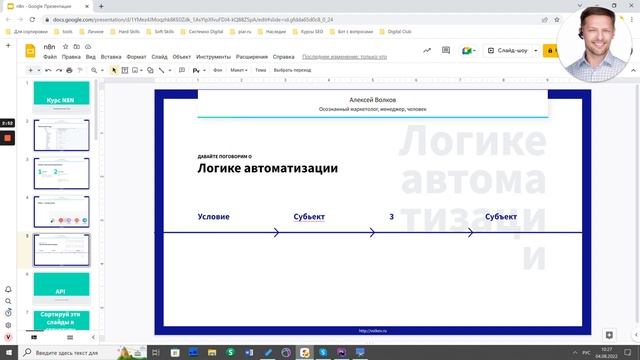This screenshot has height=360, width=640.
Task: Select the Логике автоматизации title text
Action: tap(268, 168)
